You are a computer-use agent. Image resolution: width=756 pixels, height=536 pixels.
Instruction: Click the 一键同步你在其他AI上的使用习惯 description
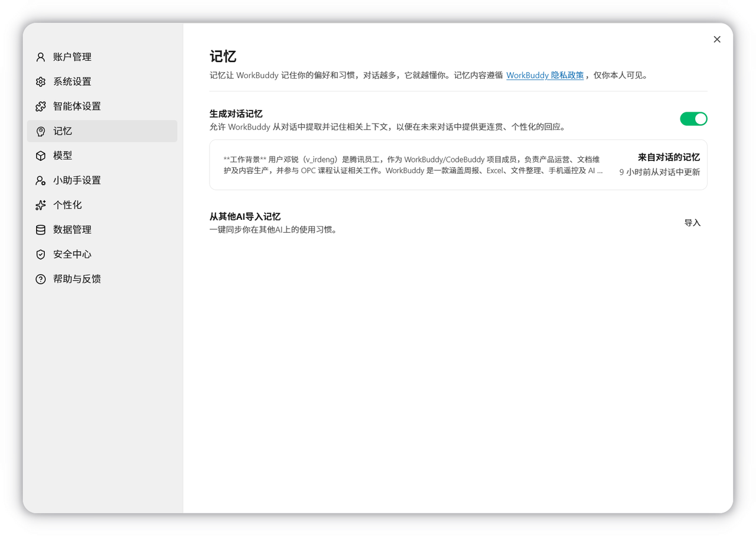275,230
